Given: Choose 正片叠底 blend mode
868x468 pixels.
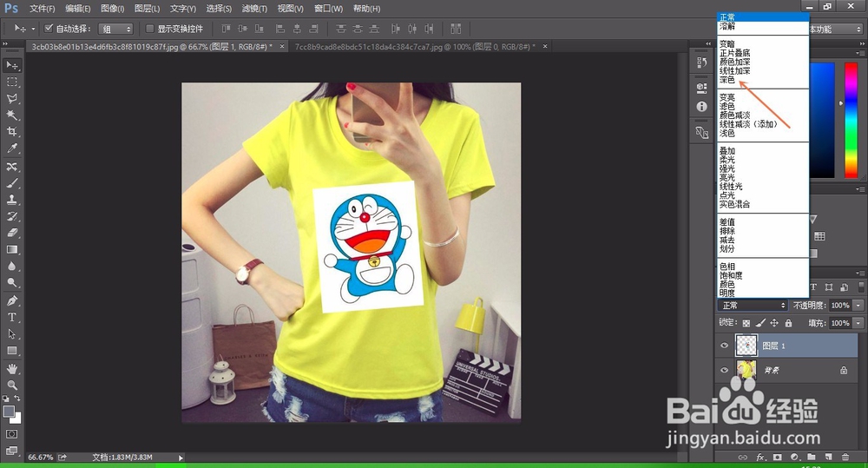Looking at the screenshot, I should (734, 53).
